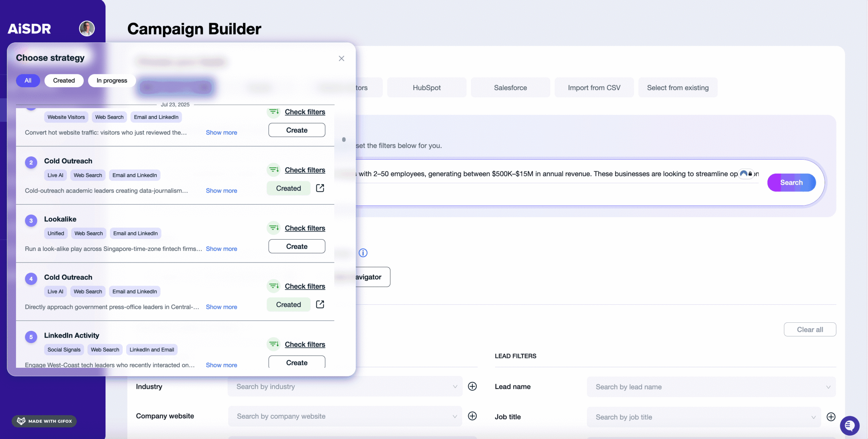Click the user avatar icon beside the AiSDR logo
This screenshot has width=868, height=439.
coord(87,28)
